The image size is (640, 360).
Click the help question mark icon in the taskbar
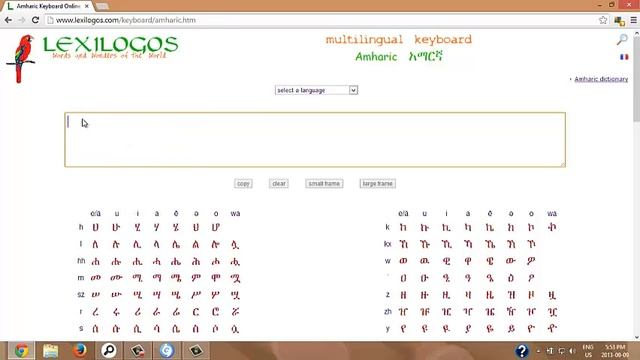click(x=522, y=351)
